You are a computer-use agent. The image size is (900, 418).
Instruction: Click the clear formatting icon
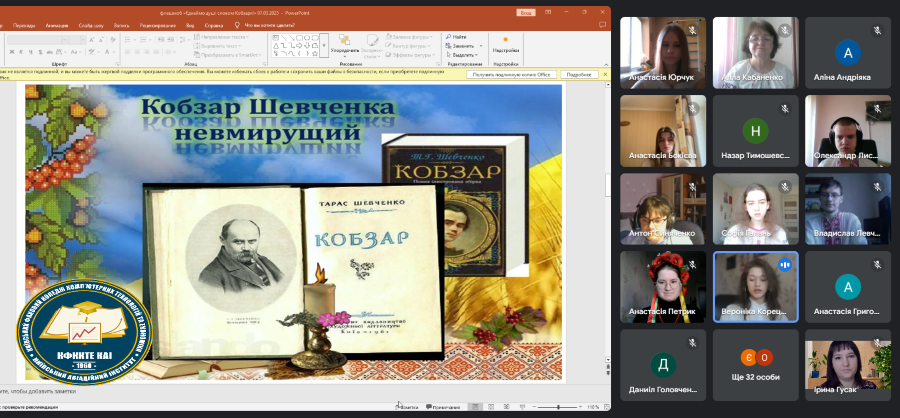(x=113, y=40)
